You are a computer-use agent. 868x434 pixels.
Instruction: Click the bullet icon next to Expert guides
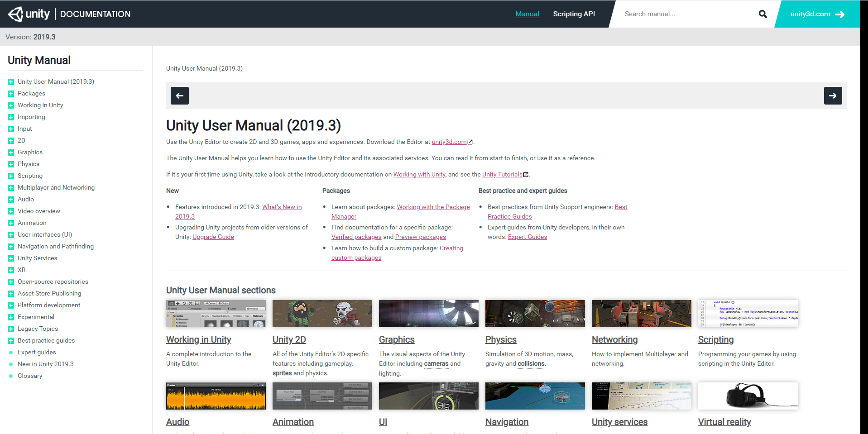coord(11,353)
